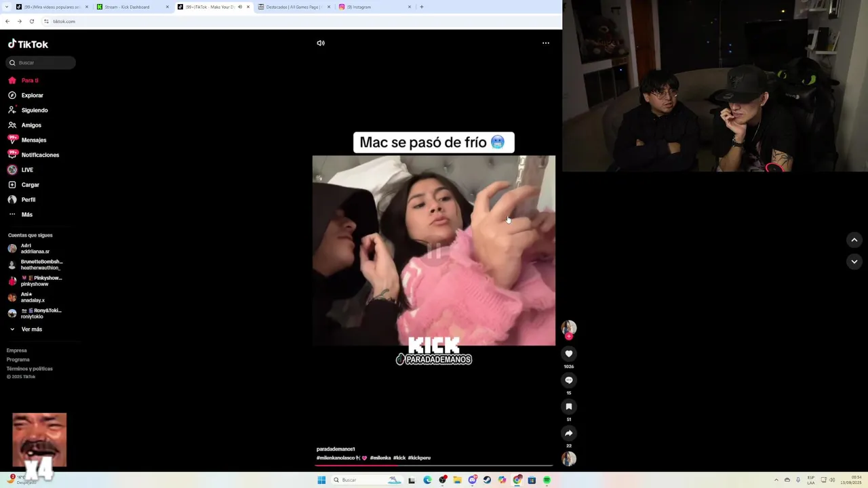Click the video progress bar
Viewport: 868px width, 488px height.
(434, 465)
